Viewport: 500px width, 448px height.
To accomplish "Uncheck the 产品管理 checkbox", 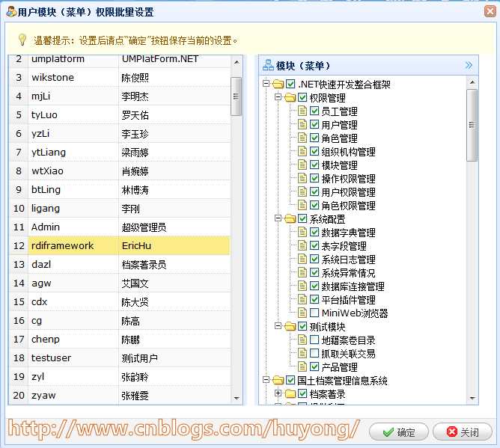I will click(314, 366).
